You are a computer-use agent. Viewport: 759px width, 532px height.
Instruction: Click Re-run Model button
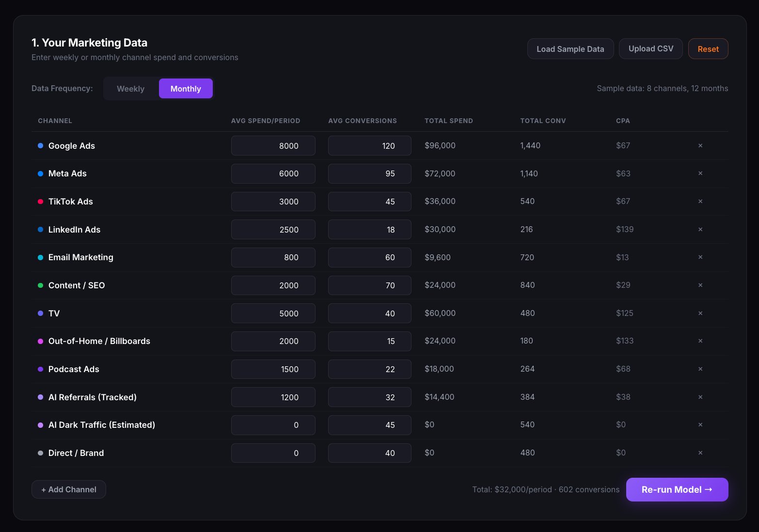tap(677, 489)
